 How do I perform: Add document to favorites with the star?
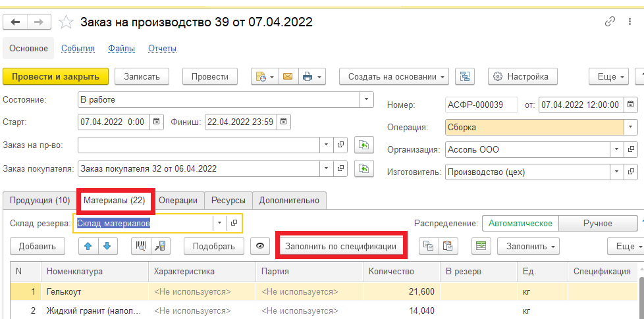(66, 22)
